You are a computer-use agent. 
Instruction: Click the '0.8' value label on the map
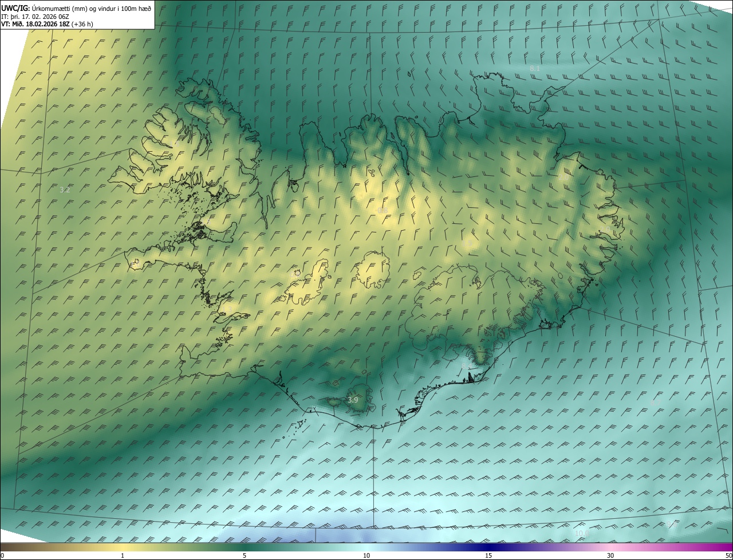[x=383, y=210]
